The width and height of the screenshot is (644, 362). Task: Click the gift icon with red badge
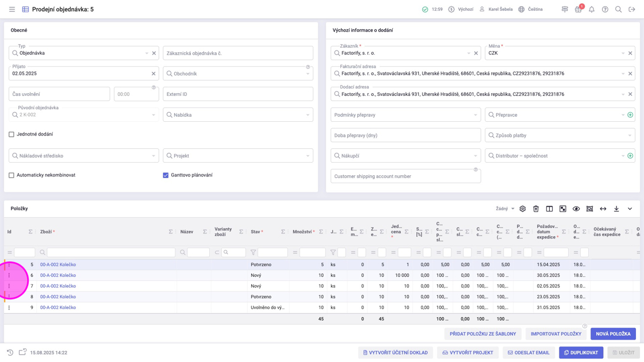click(x=578, y=9)
